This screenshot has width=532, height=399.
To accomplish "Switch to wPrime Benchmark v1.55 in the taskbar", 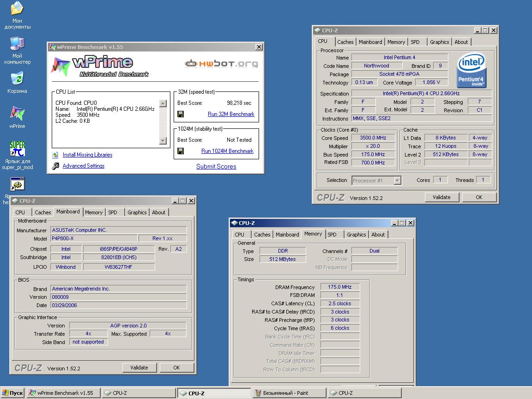I will [x=64, y=393].
